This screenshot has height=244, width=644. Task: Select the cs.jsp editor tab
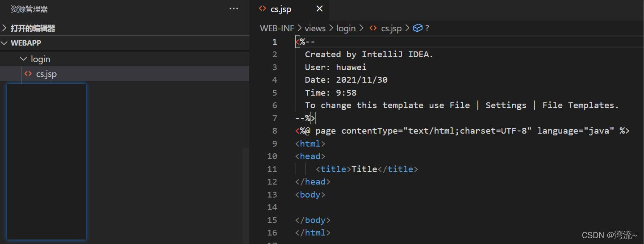pos(289,9)
